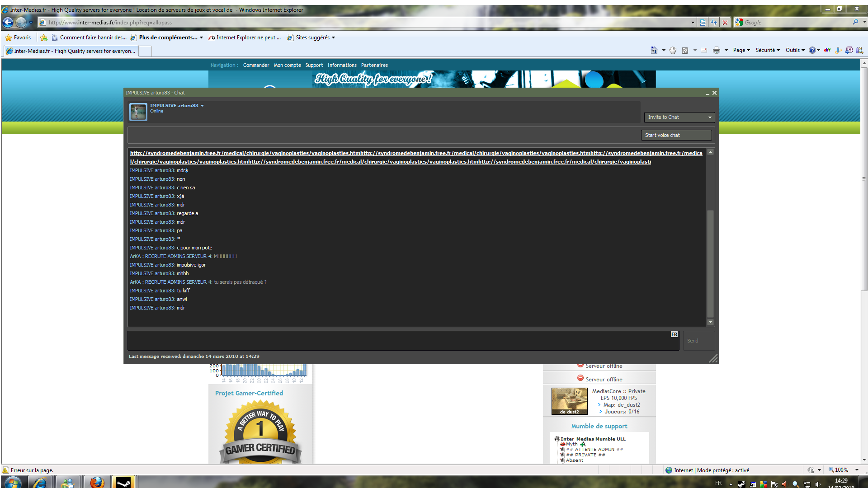Screen dimensions: 868x488
Task: Expand the Plus de compléments dropdown
Action: pyautogui.click(x=201, y=38)
